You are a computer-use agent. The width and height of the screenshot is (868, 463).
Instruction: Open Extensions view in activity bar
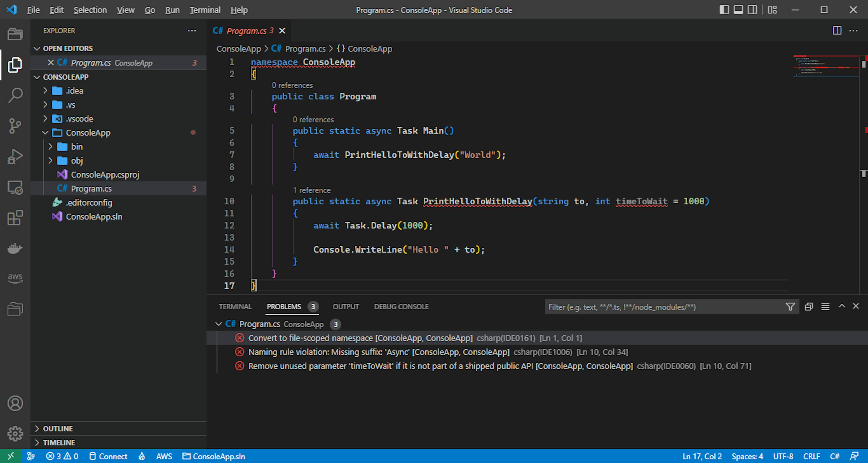15,218
